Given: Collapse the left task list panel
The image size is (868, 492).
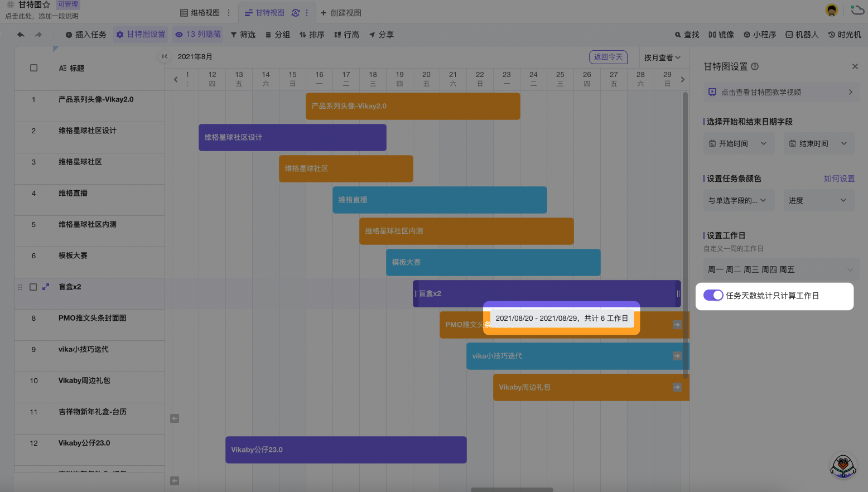Looking at the screenshot, I should coord(165,56).
